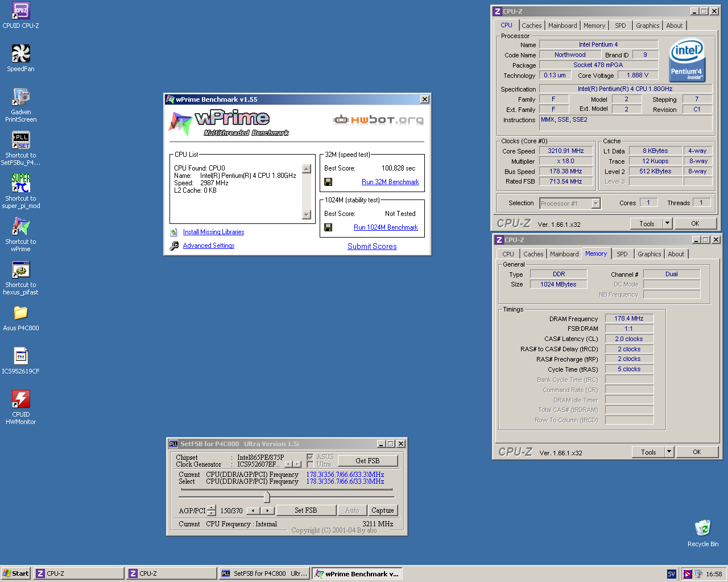Open Asus P4C800 folder
The width and height of the screenshot is (728, 582).
click(x=21, y=313)
